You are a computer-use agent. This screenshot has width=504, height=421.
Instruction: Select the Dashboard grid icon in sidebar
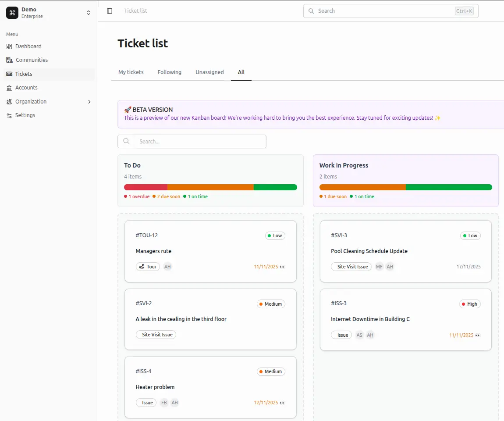(9, 46)
